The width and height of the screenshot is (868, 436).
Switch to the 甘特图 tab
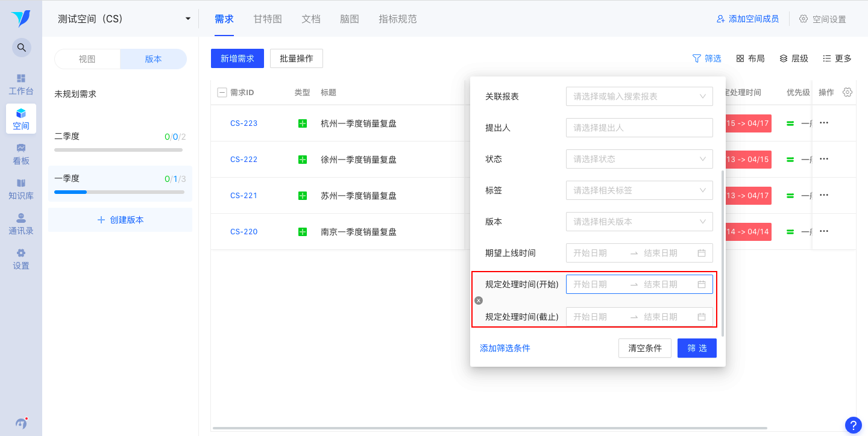click(x=267, y=19)
